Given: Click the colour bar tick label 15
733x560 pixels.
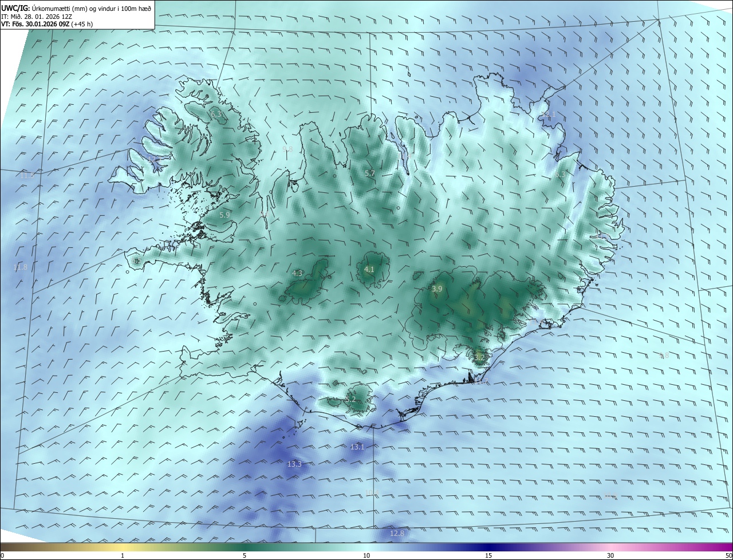Looking at the screenshot, I should click(x=488, y=555).
